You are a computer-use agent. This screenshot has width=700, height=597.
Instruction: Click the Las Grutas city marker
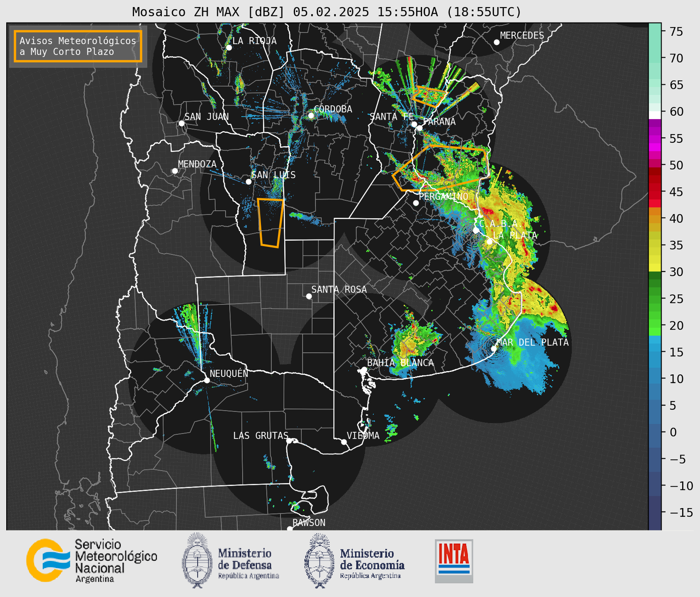pos(289,441)
